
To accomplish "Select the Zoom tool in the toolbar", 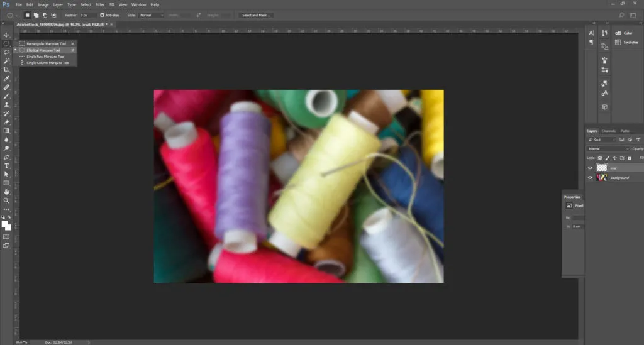I will tap(6, 200).
